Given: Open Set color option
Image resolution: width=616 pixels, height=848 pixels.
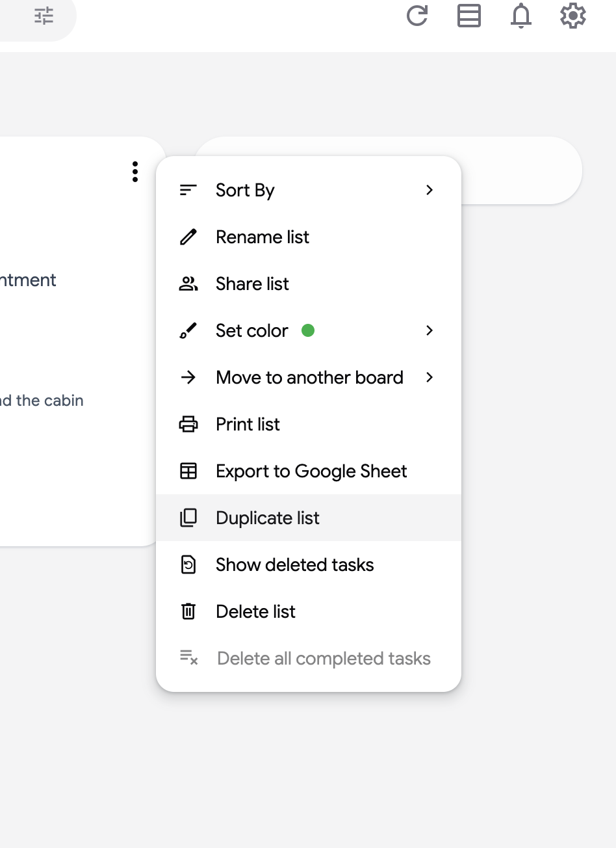Looking at the screenshot, I should click(309, 330).
